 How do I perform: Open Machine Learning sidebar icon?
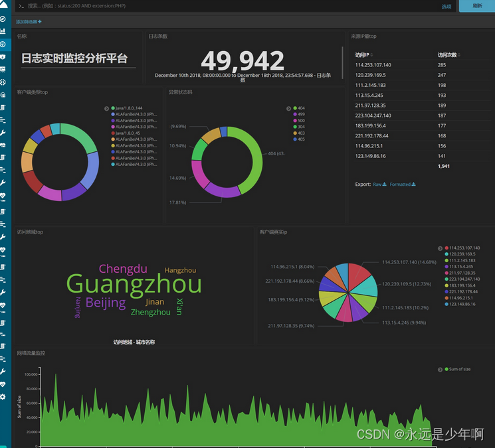[x=3, y=82]
